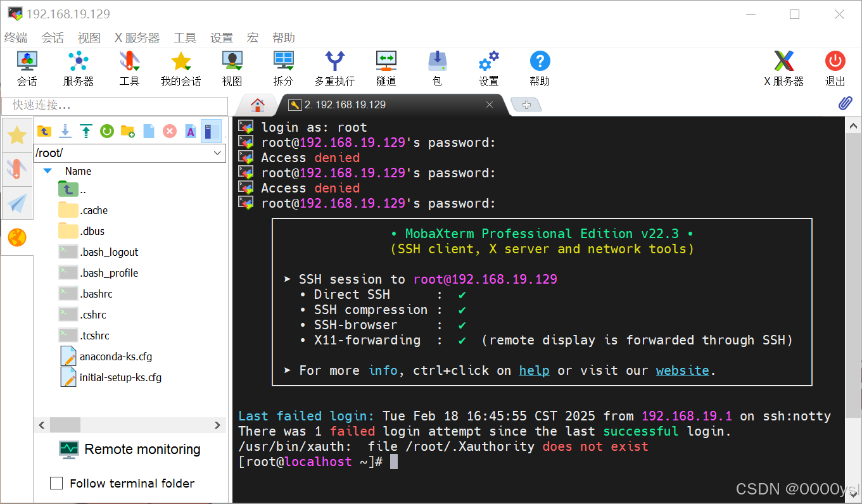Open the star Sessions sidebar tab
Screen dimensions: 862x504
[17, 135]
